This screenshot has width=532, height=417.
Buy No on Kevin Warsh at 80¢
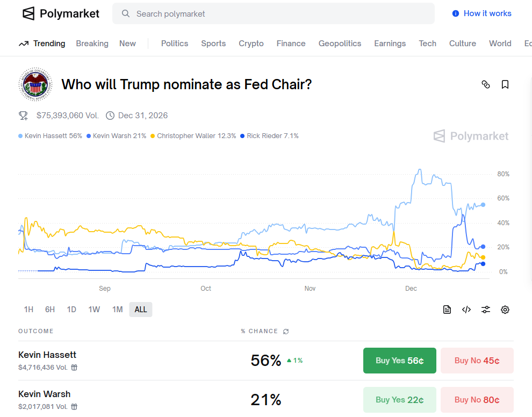pos(477,400)
